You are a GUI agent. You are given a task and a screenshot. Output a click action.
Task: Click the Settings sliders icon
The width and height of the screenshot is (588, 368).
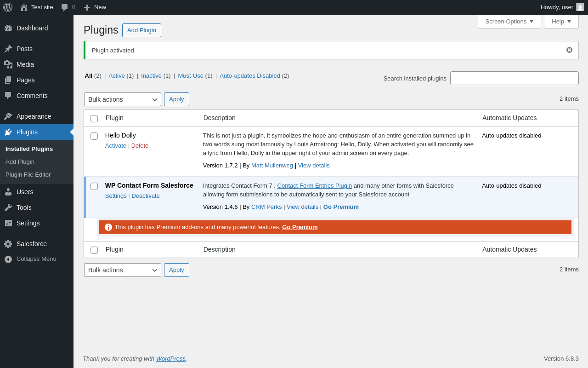[x=8, y=223]
